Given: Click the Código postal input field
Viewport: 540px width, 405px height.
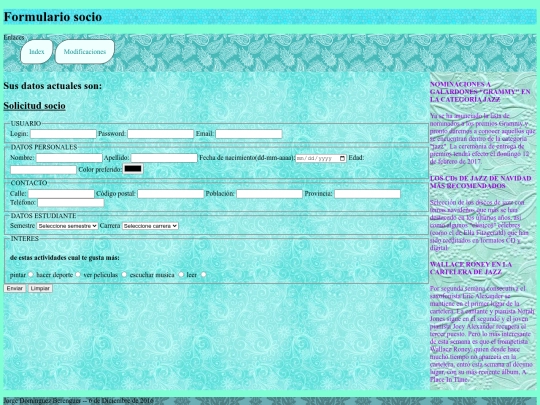Looking at the screenshot, I should [170, 194].
